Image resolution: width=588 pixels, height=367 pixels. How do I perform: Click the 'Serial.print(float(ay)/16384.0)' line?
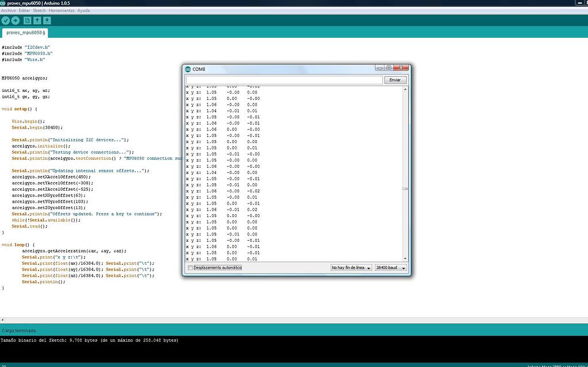pos(88,269)
